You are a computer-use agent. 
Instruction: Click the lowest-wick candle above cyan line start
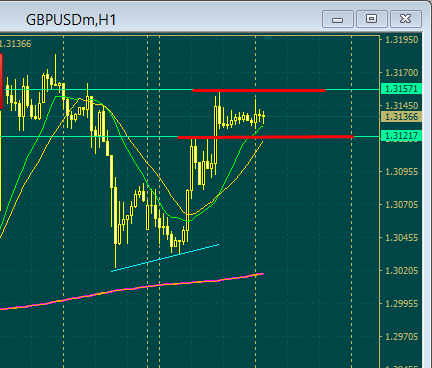pyautogui.click(x=116, y=222)
